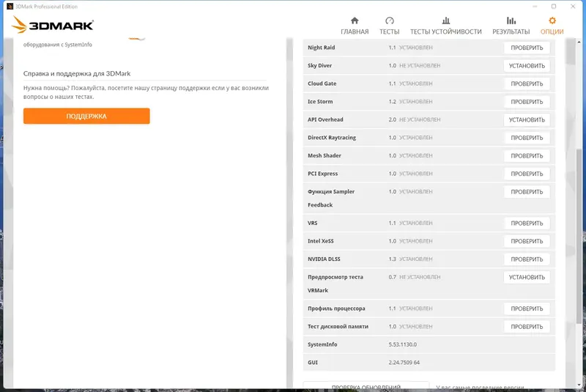
Task: Click the API Overhead row name
Action: (x=325, y=119)
